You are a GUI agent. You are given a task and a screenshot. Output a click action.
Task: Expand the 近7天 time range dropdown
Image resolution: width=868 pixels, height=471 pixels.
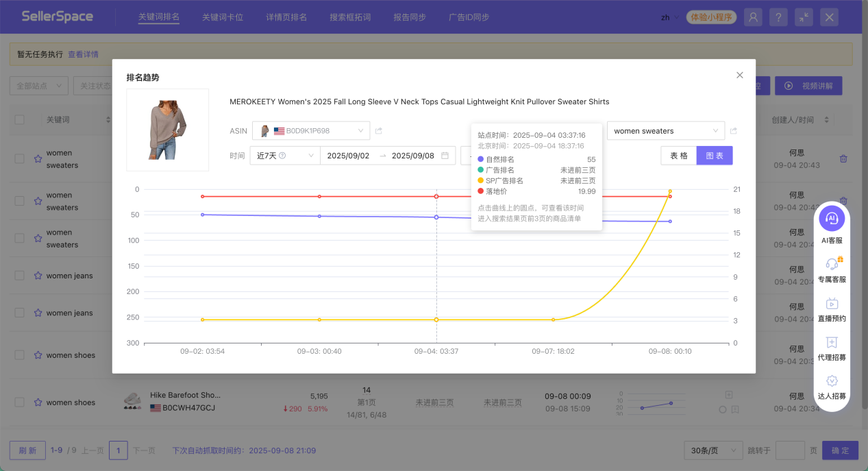coord(284,156)
